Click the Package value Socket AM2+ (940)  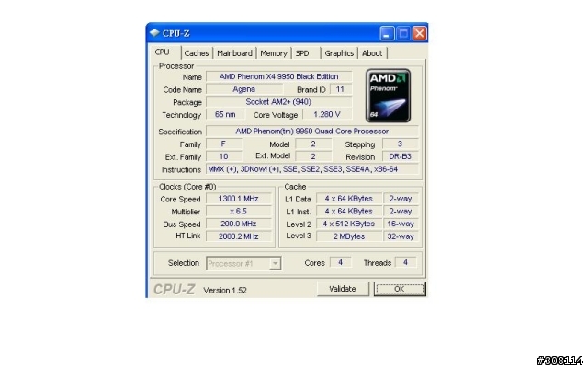pos(279,102)
